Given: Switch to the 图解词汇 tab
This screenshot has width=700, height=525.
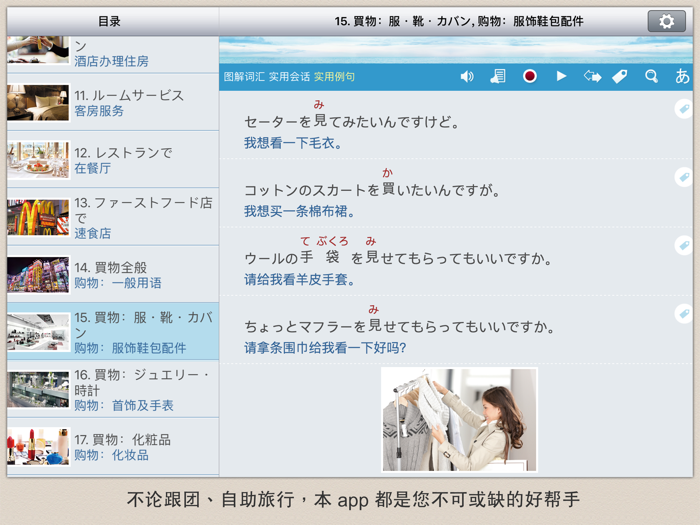Looking at the screenshot, I should coord(244,77).
